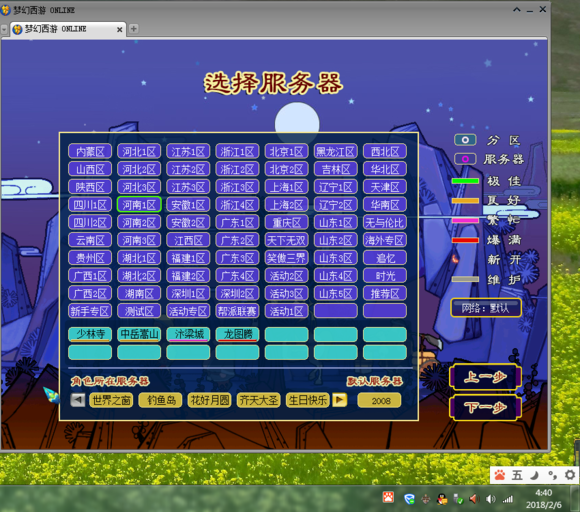The height and width of the screenshot is (512, 580).
Task: Click the moon icon in input bar
Action: point(535,475)
